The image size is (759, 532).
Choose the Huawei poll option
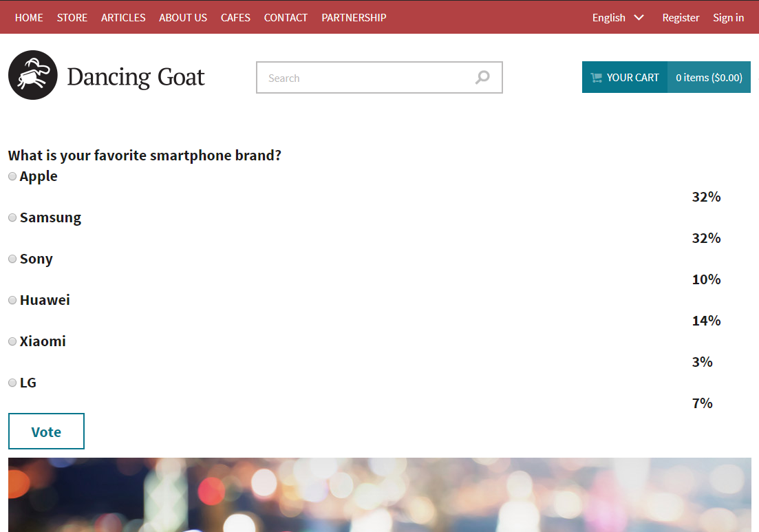tap(12, 300)
